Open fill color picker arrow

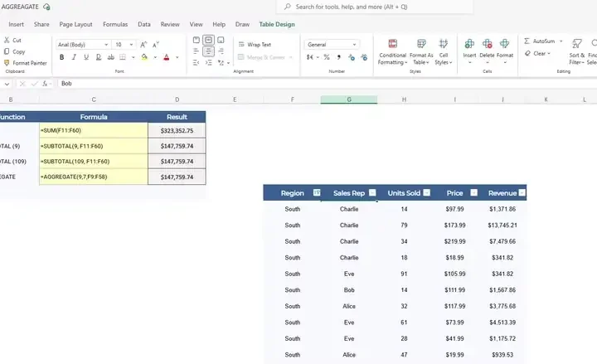click(155, 57)
